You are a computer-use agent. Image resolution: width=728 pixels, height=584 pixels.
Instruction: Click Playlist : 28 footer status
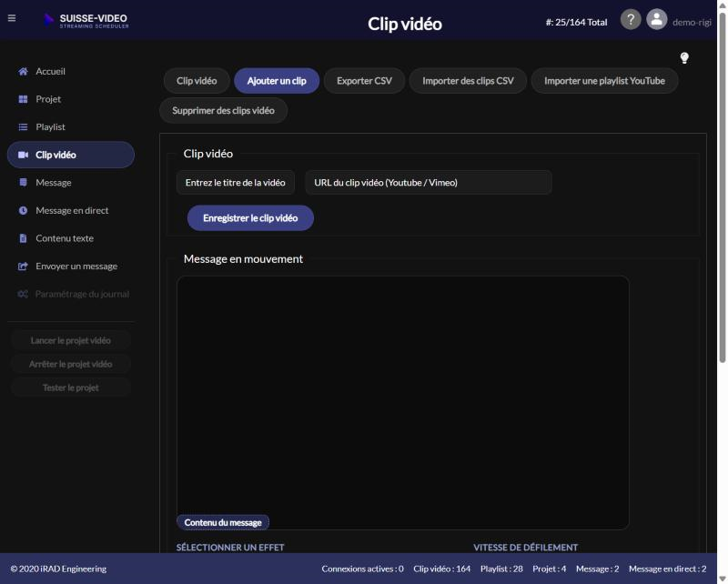[501, 569]
